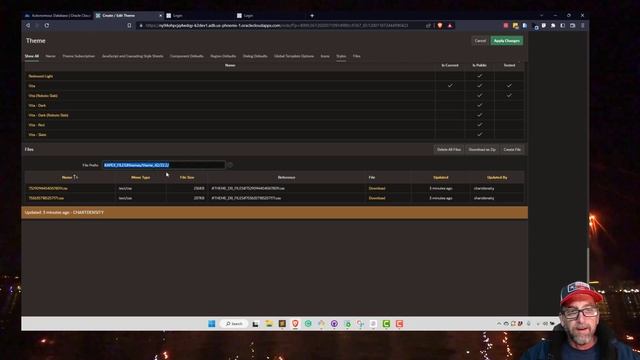This screenshot has width=640, height=360.
Task: Close the Create / Edit Theme browser tab
Action: 160,16
